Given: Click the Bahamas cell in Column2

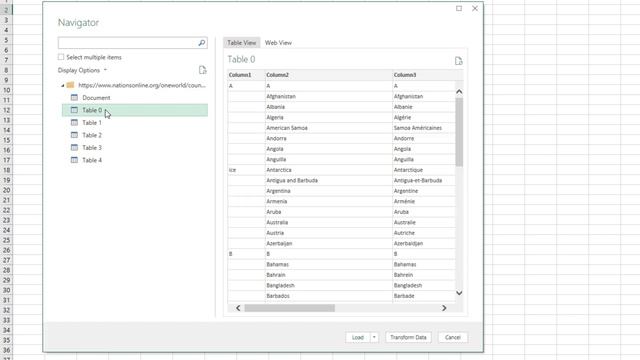Looking at the screenshot, I should pyautogui.click(x=329, y=264).
